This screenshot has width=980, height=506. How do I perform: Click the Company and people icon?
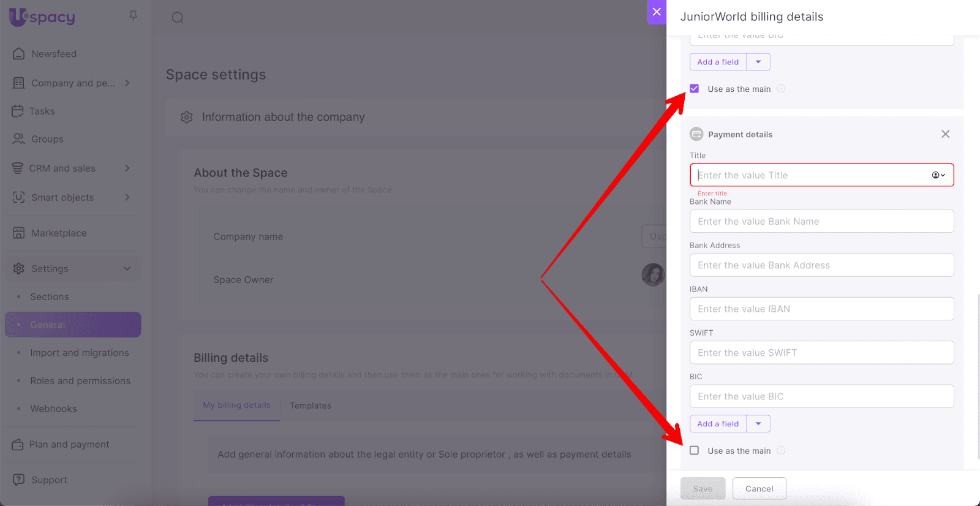19,83
